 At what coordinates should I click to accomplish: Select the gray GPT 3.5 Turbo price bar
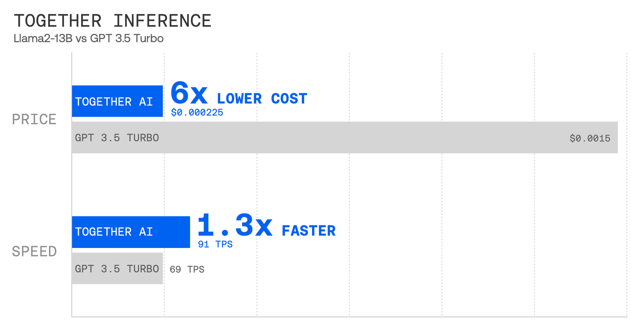coord(345,137)
